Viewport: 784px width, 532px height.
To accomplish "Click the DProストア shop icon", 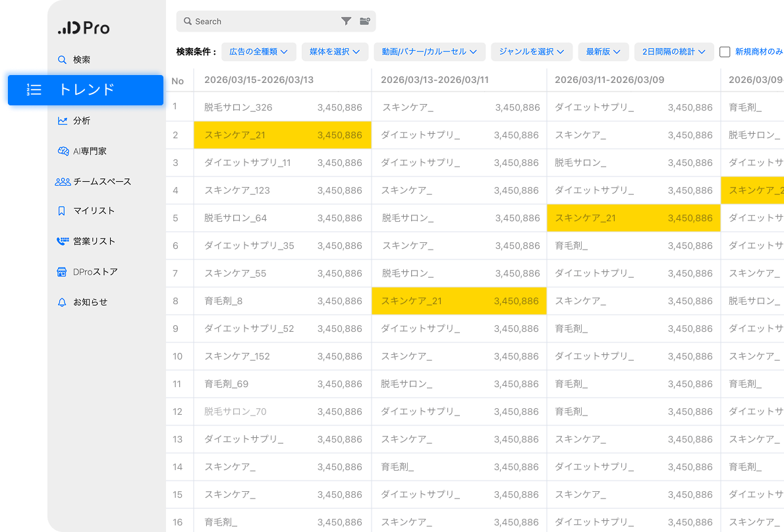I will click(x=62, y=272).
